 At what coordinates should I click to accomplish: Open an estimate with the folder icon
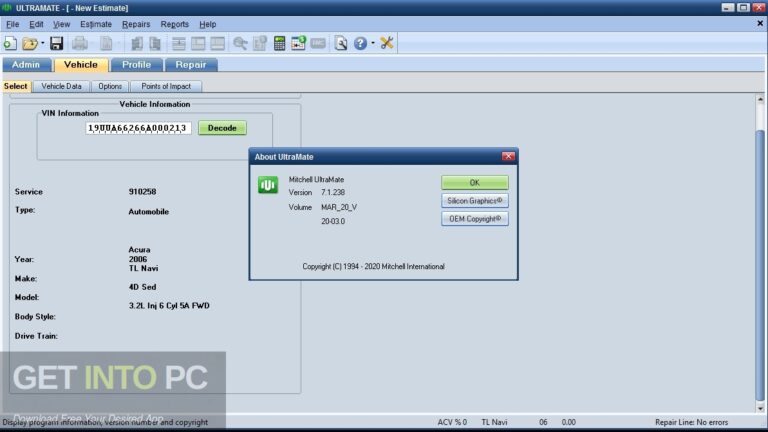[30, 44]
